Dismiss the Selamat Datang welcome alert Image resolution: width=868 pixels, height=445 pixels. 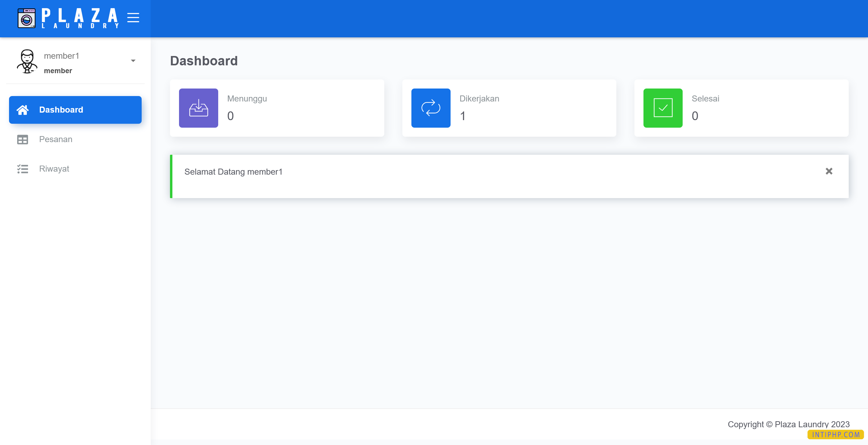coord(829,171)
